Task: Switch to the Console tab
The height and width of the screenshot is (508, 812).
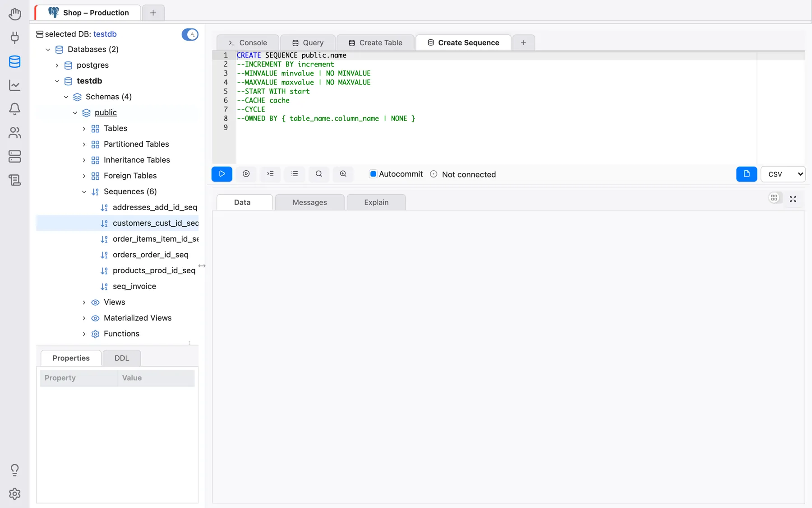Action: coord(248,42)
